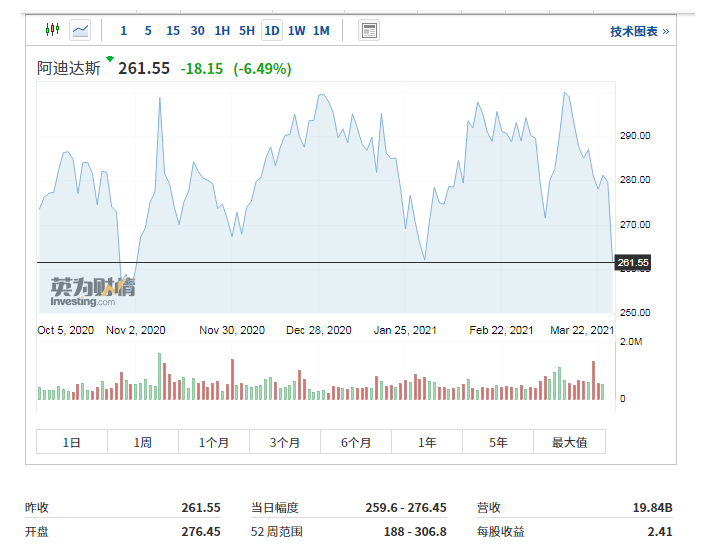Click the 营收 label
This screenshot has height=555, width=723.
click(x=489, y=508)
